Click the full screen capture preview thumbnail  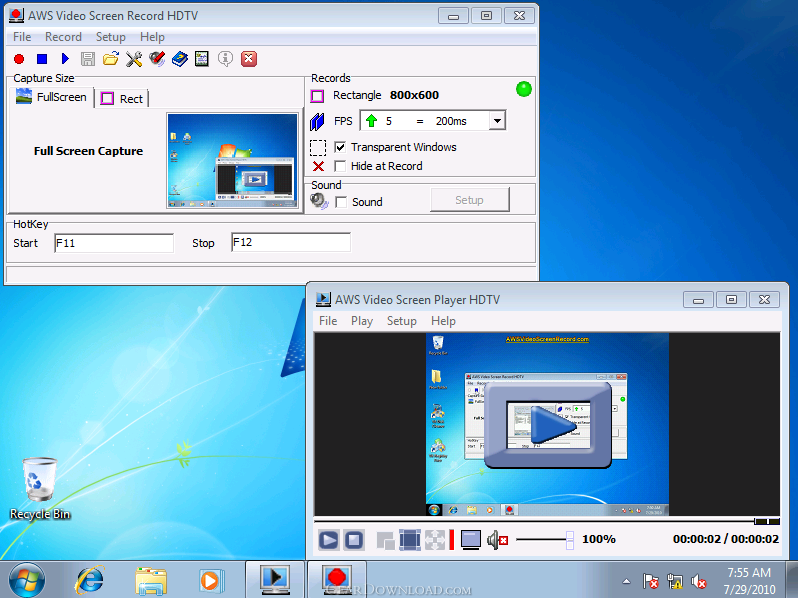233,160
